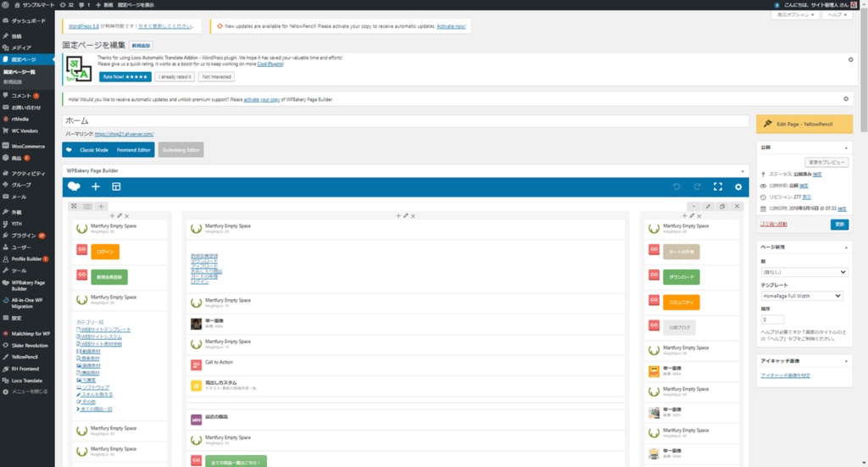Open the updates counter in the admin bar

pyautogui.click(x=66, y=4)
